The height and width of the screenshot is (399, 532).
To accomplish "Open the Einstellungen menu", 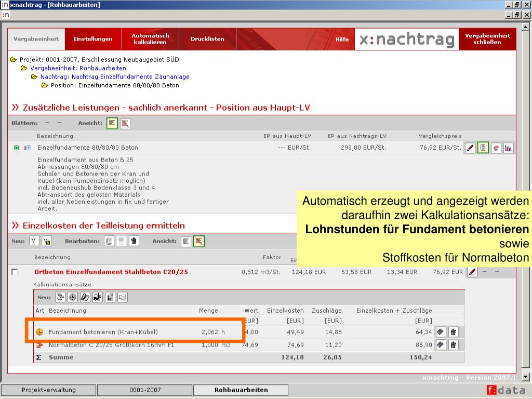I will [x=93, y=39].
